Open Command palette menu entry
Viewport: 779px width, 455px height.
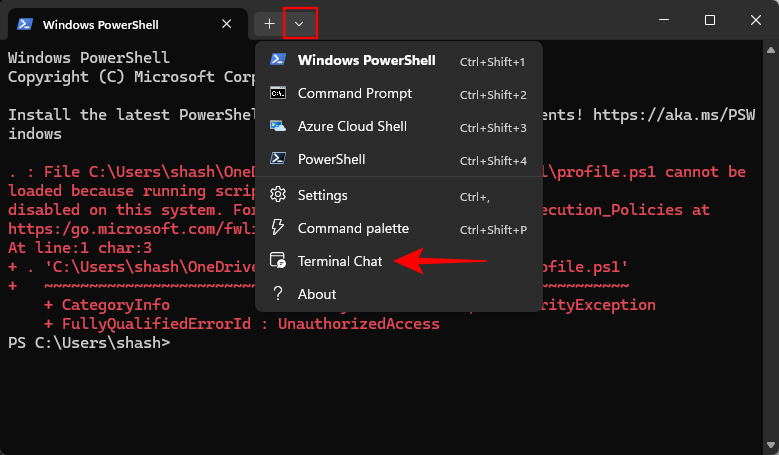coord(353,228)
